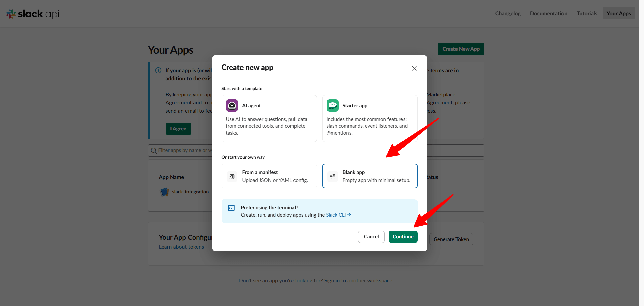Click the Cancel button
The height and width of the screenshot is (306, 644).
(x=371, y=237)
